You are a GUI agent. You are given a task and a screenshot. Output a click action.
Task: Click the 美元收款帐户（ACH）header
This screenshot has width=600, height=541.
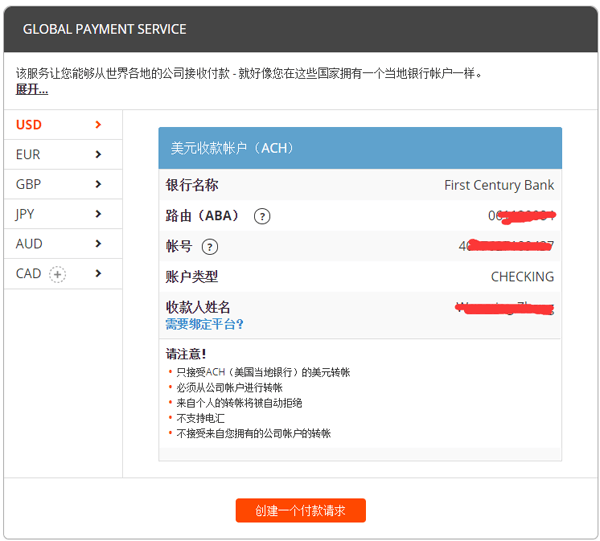tap(360, 148)
